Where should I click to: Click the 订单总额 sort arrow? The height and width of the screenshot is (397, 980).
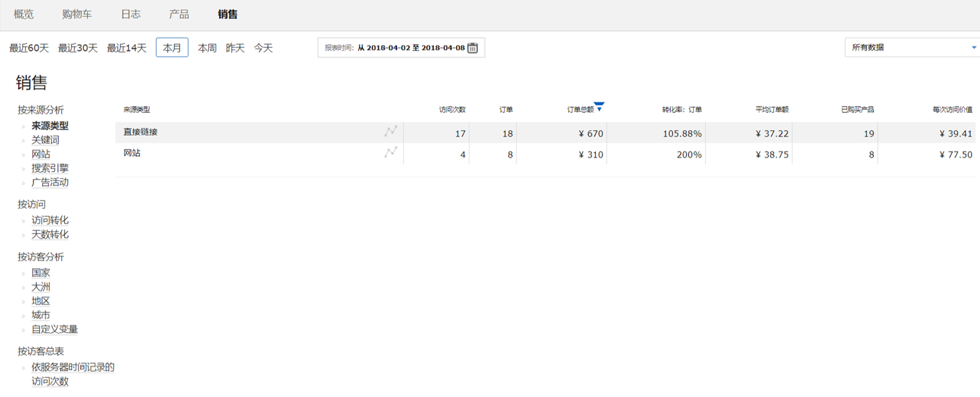click(x=599, y=107)
